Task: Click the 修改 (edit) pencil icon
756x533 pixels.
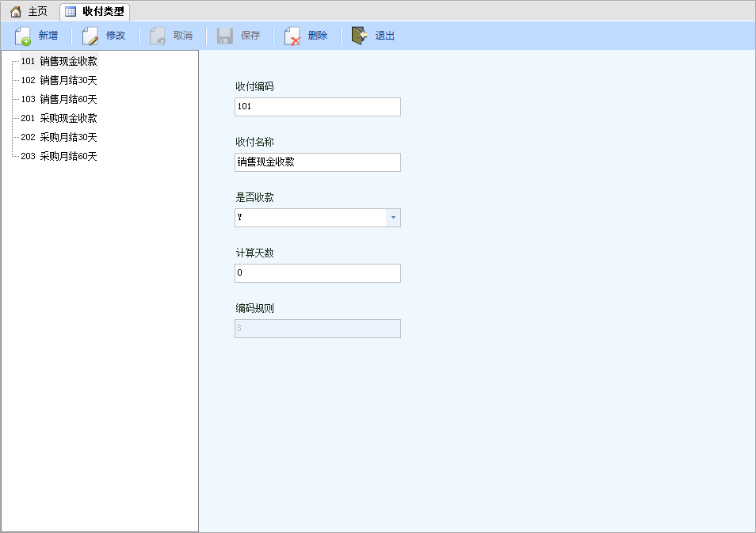Action: (x=90, y=36)
